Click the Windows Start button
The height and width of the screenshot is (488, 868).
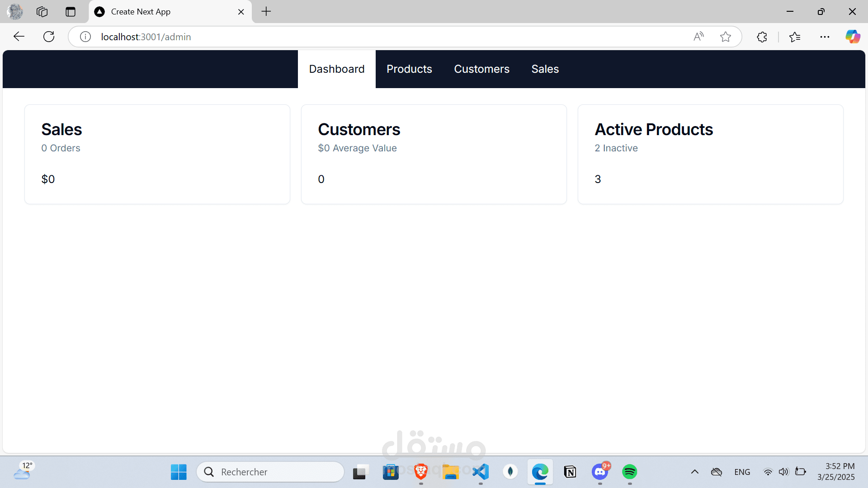[179, 472]
